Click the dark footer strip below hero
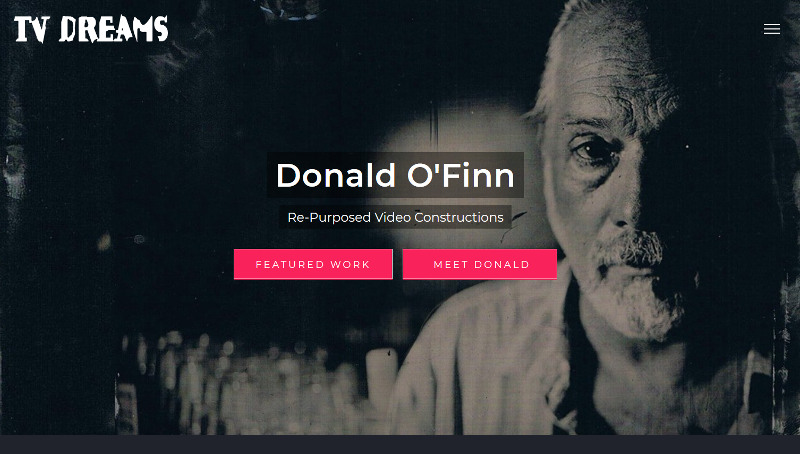The width and height of the screenshot is (800, 454). click(400, 444)
